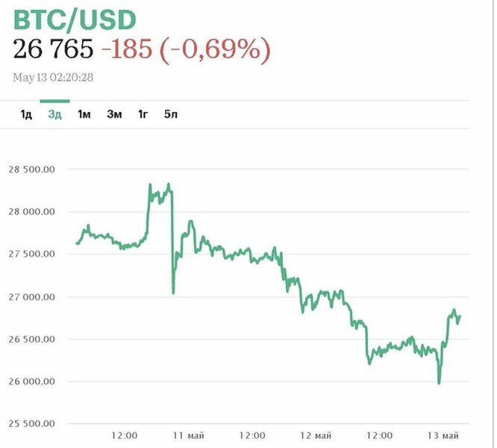Viewport: 497px width, 448px height.
Task: Click the 25 500.00 y-axis label
Action: tap(31, 424)
